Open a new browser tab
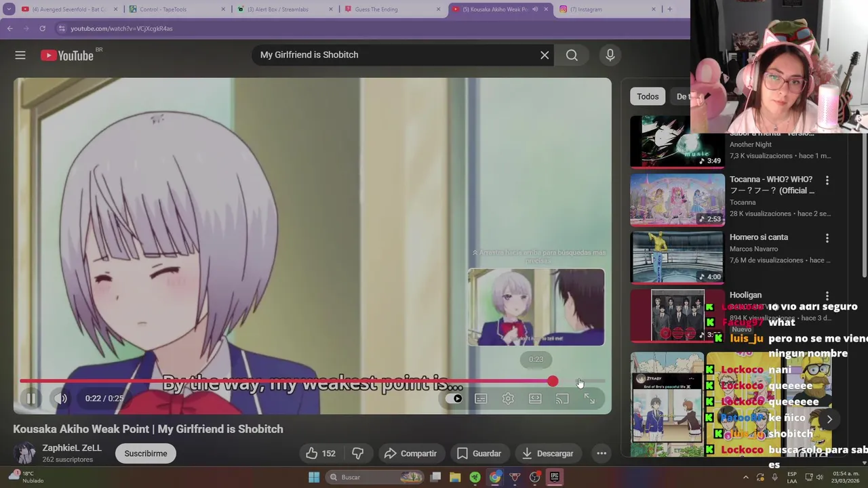The image size is (868, 488). pos(669,9)
